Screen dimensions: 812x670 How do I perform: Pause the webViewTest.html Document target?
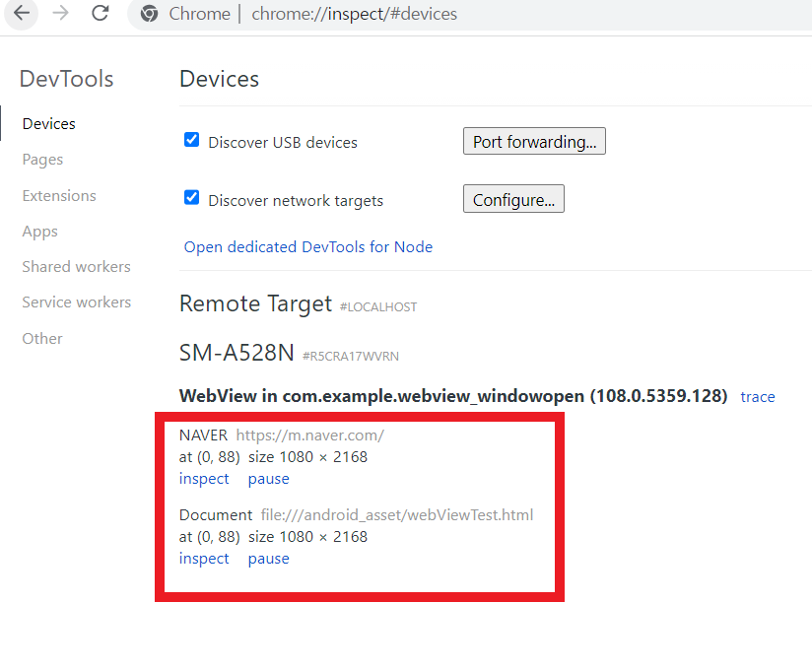point(268,559)
